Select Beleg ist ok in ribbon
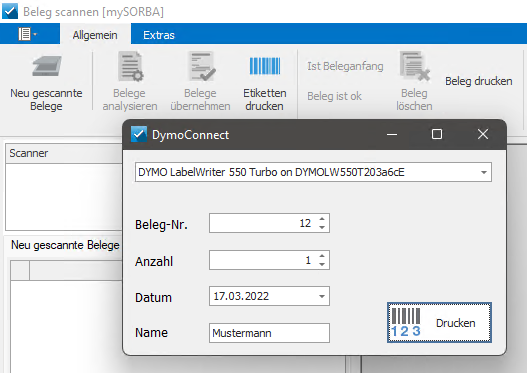Viewport: 527px width, 373px height. [334, 96]
